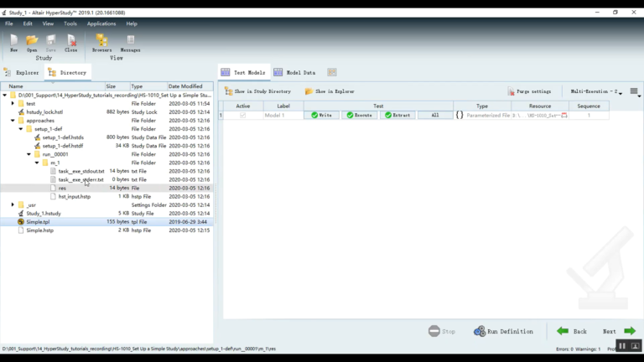Open the Applications menu
Screen dimensions: 644x362
click(101, 23)
